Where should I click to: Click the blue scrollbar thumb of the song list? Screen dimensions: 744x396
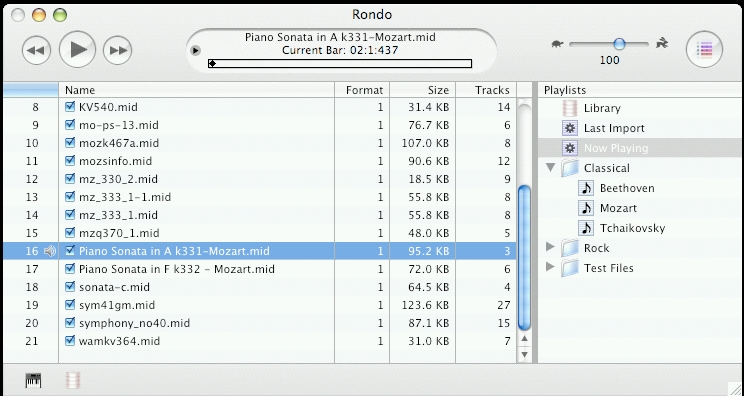524,258
